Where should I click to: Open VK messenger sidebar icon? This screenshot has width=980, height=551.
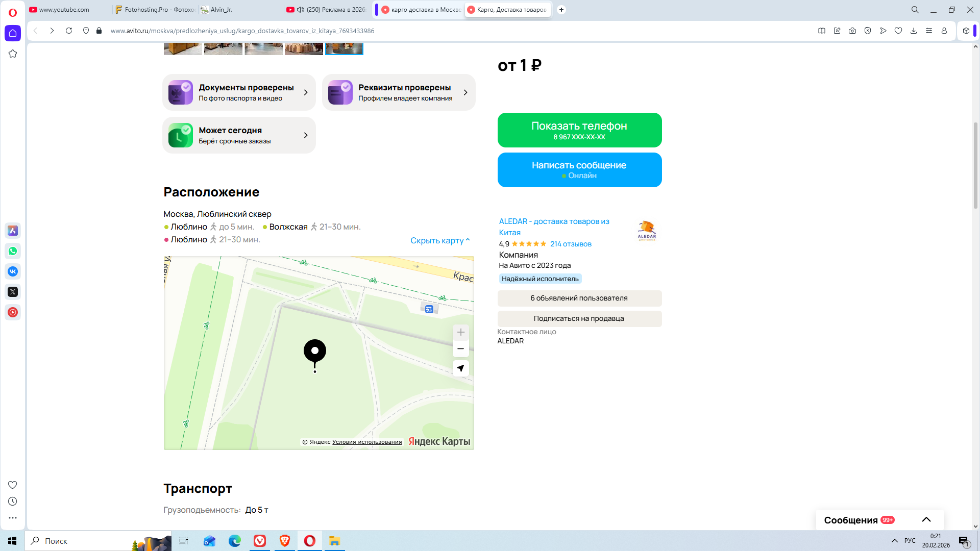click(x=13, y=271)
